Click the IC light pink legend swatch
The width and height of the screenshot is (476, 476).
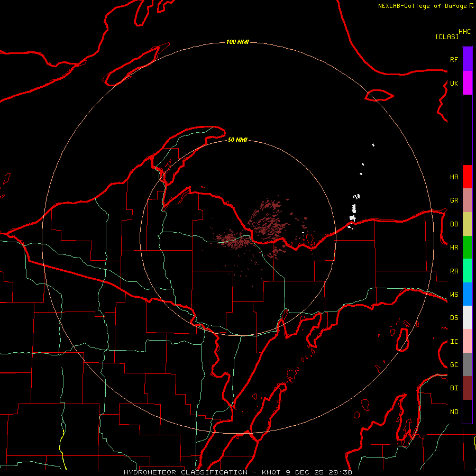(x=467, y=341)
